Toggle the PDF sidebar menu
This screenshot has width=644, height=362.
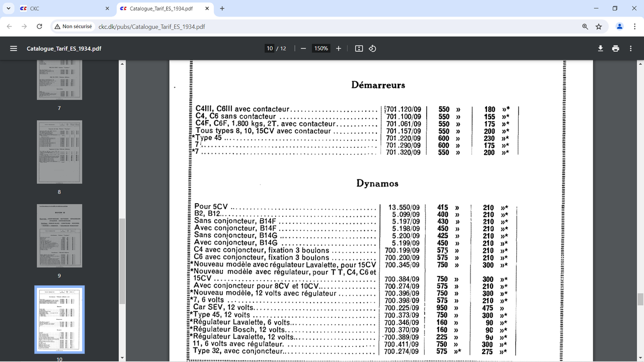pos(14,48)
